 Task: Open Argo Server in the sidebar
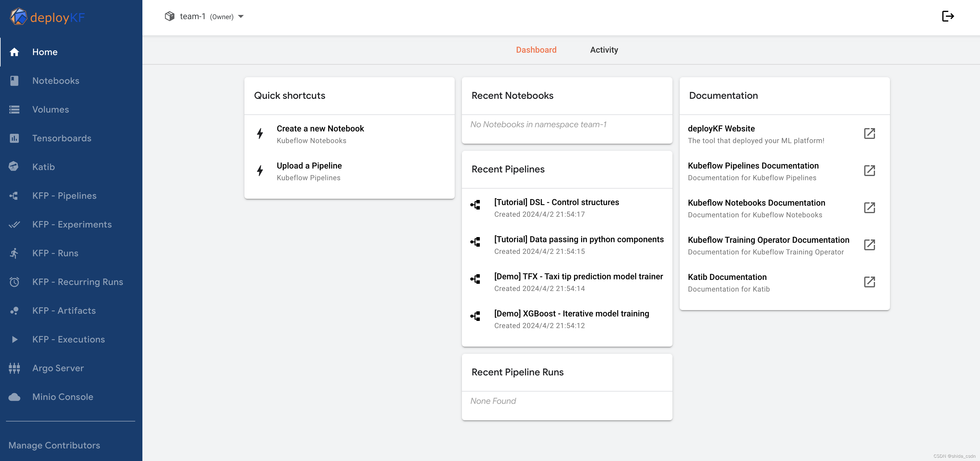click(71, 368)
